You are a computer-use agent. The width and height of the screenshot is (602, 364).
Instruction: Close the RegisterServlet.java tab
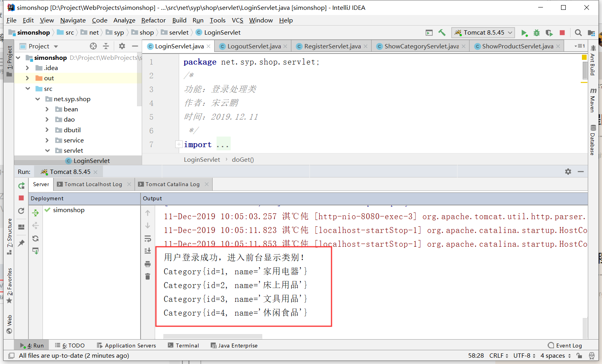[365, 46]
